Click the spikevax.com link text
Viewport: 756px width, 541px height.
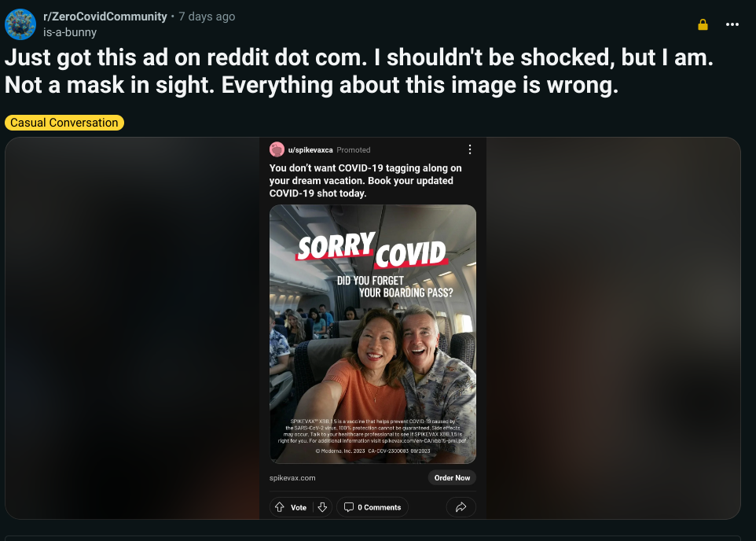click(x=292, y=478)
